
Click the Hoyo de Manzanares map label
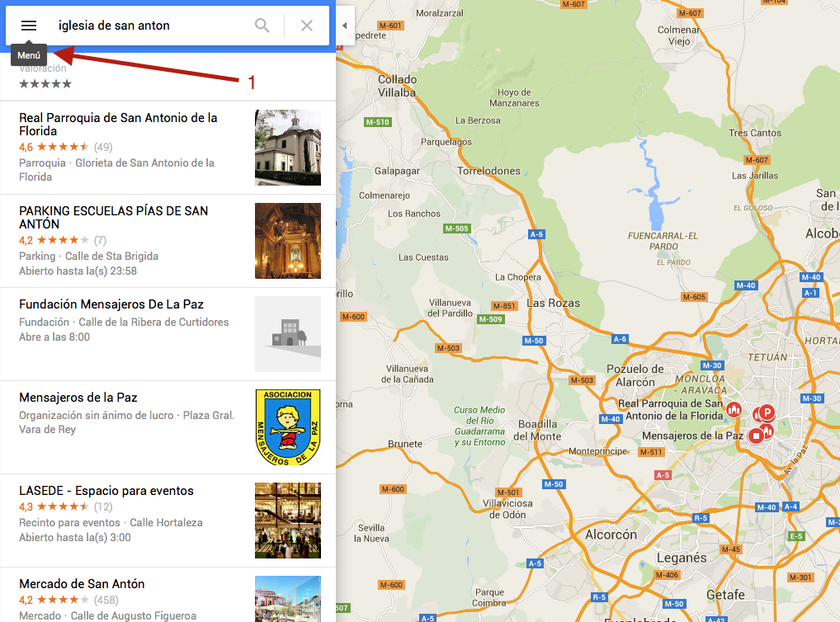click(514, 97)
